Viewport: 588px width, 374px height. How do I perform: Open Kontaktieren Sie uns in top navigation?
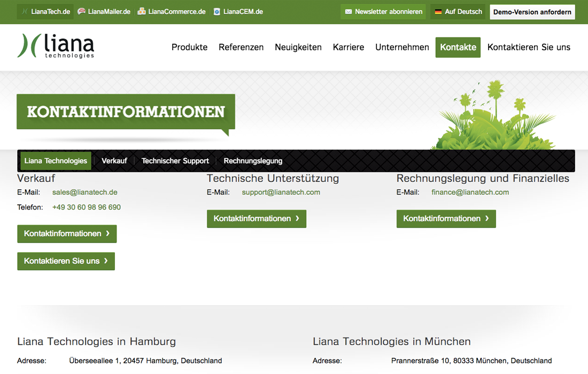point(529,47)
